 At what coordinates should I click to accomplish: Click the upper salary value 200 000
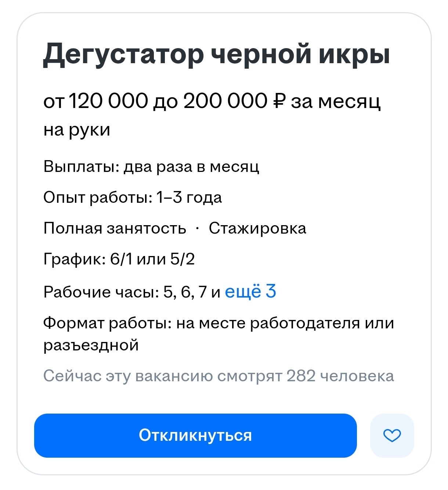[225, 101]
